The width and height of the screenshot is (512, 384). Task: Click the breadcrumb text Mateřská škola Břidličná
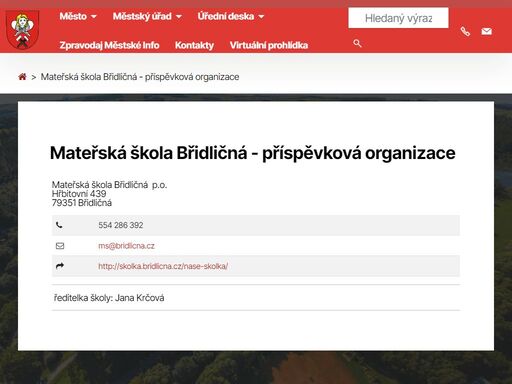click(140, 77)
